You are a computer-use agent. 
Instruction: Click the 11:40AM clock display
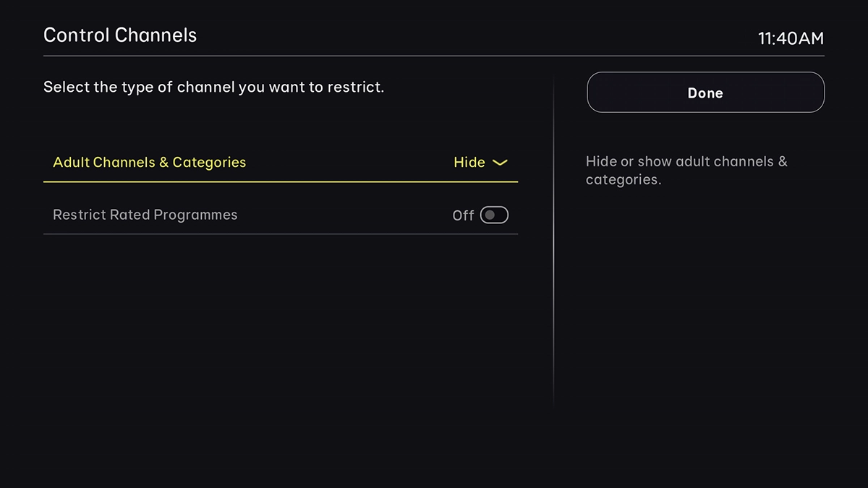point(791,38)
